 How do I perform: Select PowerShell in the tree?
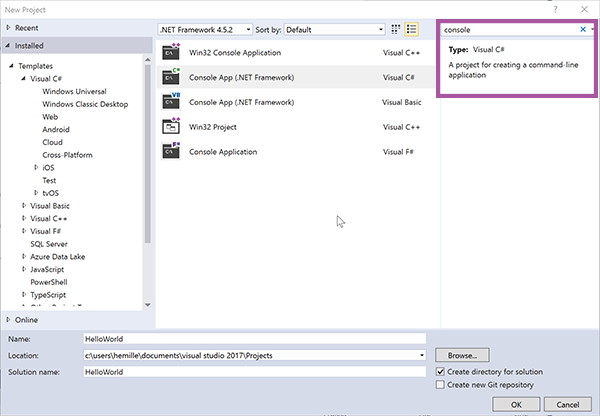tap(49, 282)
